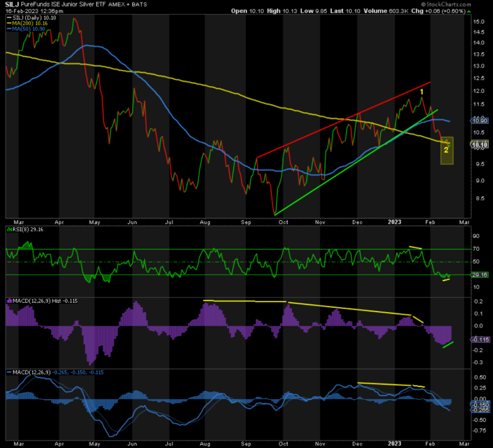Click the blue line marker beside bottom MACD label
The image size is (493, 448).
pos(9,372)
